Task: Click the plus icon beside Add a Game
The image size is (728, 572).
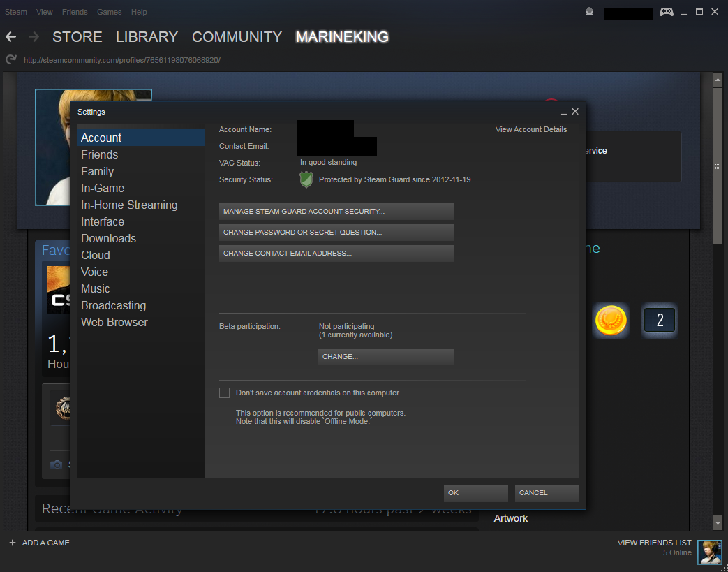Action: pyautogui.click(x=13, y=542)
